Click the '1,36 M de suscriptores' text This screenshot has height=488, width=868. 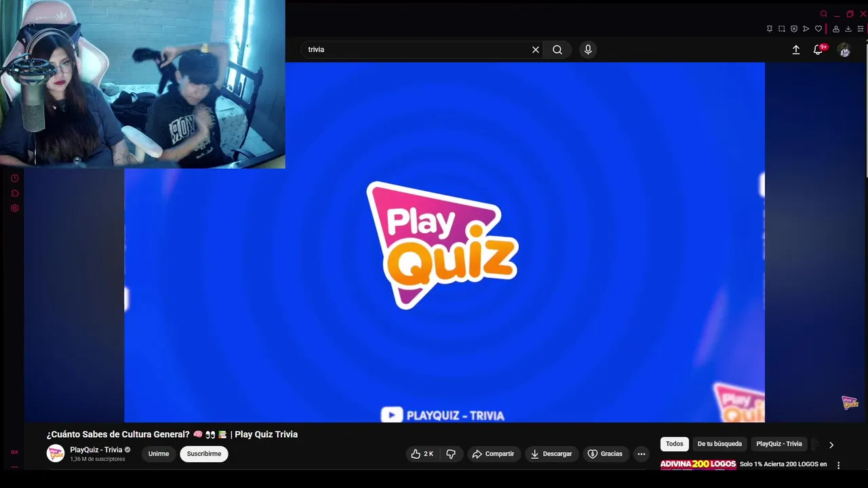point(98,460)
